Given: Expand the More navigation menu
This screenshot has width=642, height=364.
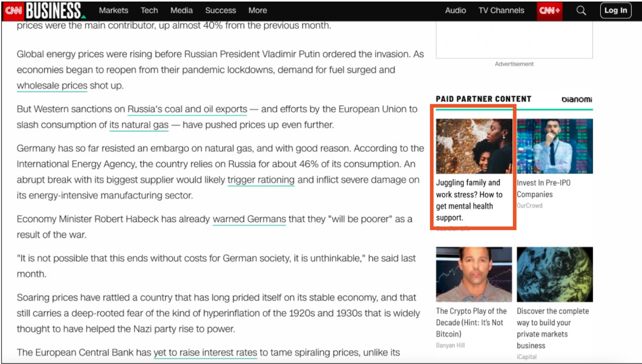Looking at the screenshot, I should (x=257, y=10).
